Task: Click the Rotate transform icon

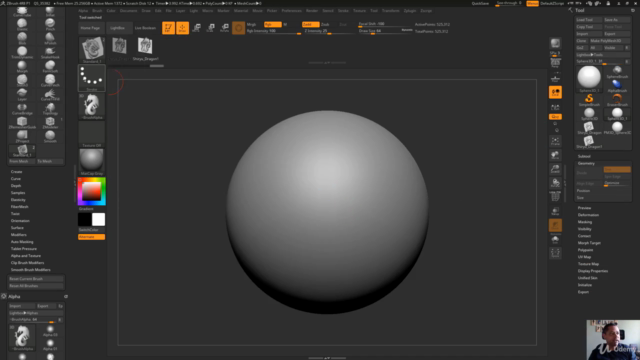Action: [x=224, y=28]
